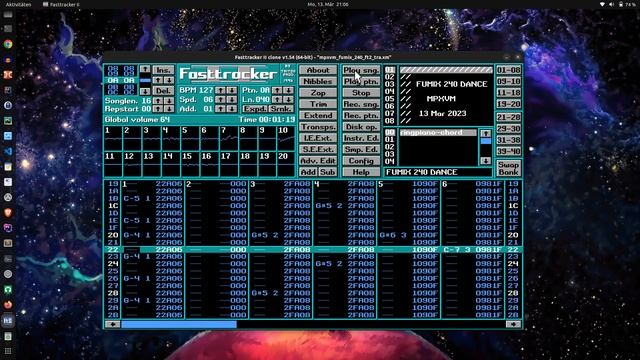Viewport: 640px width, 360px height.
Task: Switch to instrument bank 01-08
Action: (509, 70)
